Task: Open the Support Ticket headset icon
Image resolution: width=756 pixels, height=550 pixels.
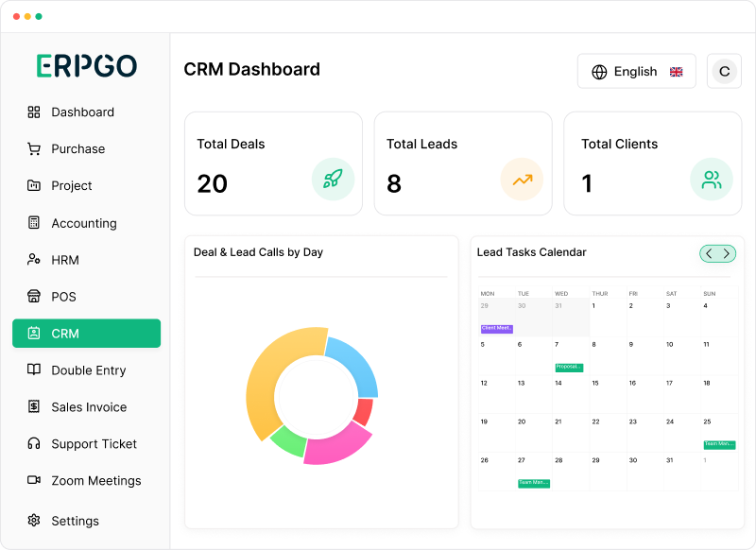Action: 34,443
